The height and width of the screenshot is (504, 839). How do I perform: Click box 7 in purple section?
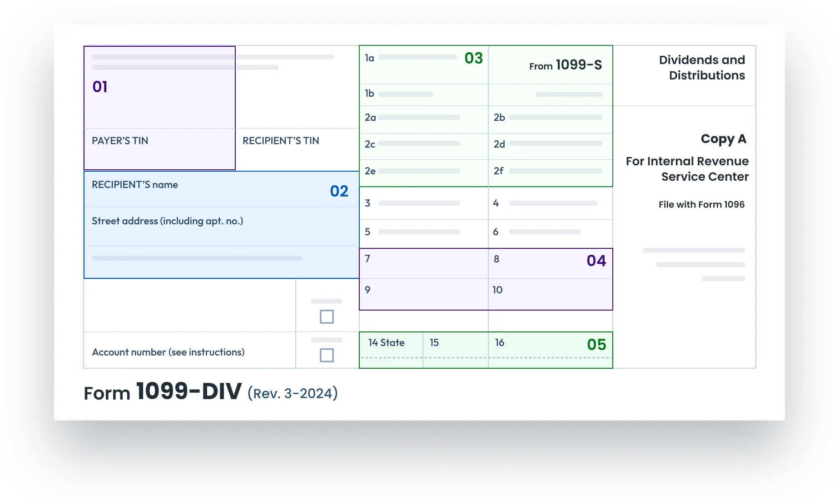pos(423,263)
